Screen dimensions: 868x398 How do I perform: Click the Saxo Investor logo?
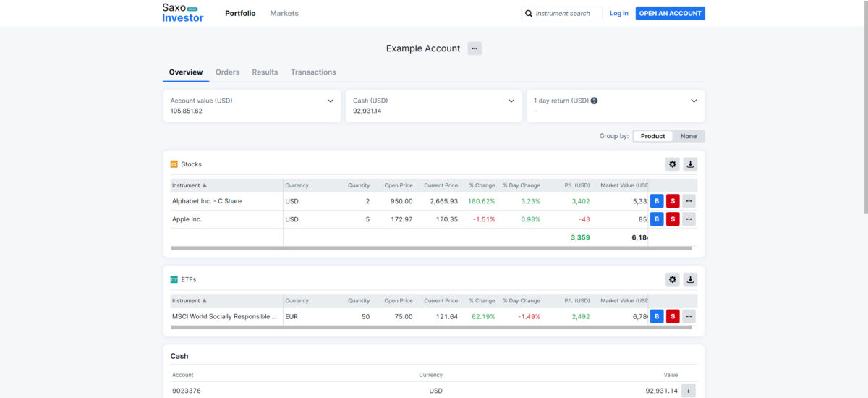pos(183,12)
